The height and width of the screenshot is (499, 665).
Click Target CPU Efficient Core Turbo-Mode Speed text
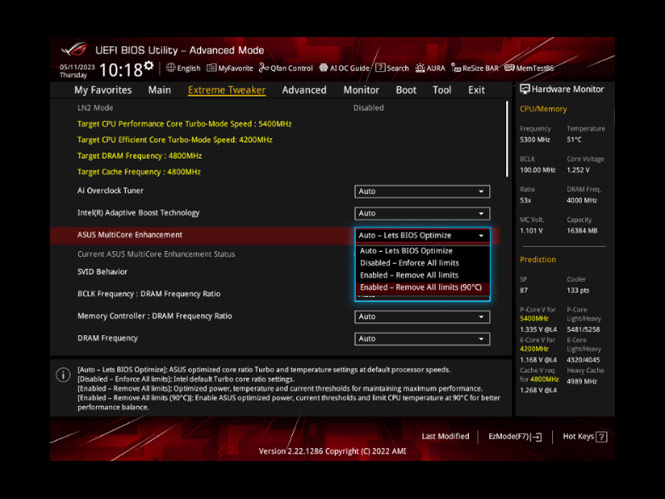175,140
